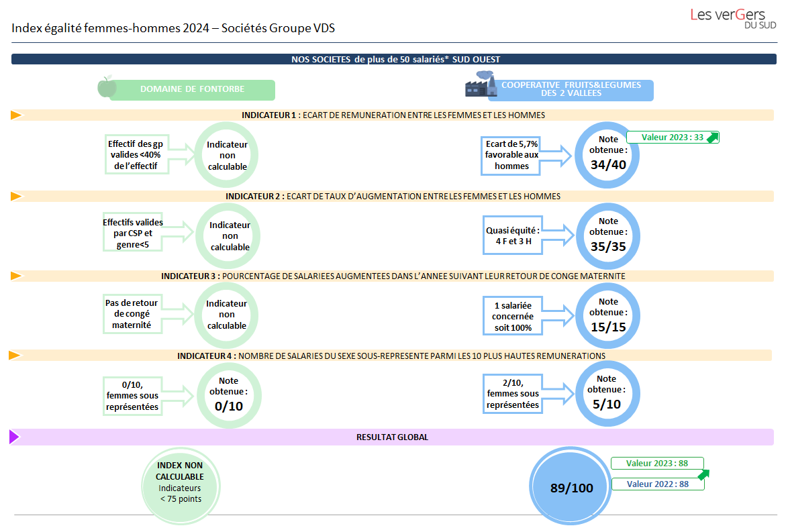This screenshot has height=532, width=788.
Task: Click the blue 'Note obtenue : 34/40' circle
Action: coord(607,155)
